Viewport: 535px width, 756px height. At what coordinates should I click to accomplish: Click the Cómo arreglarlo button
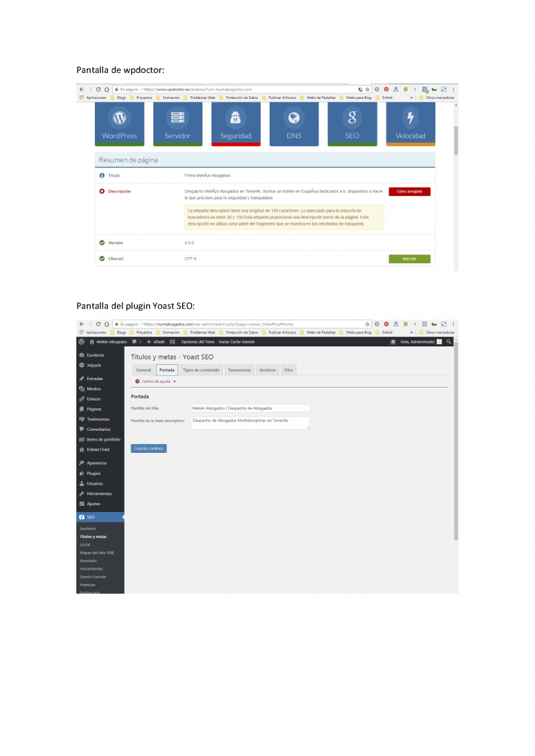pos(410,192)
